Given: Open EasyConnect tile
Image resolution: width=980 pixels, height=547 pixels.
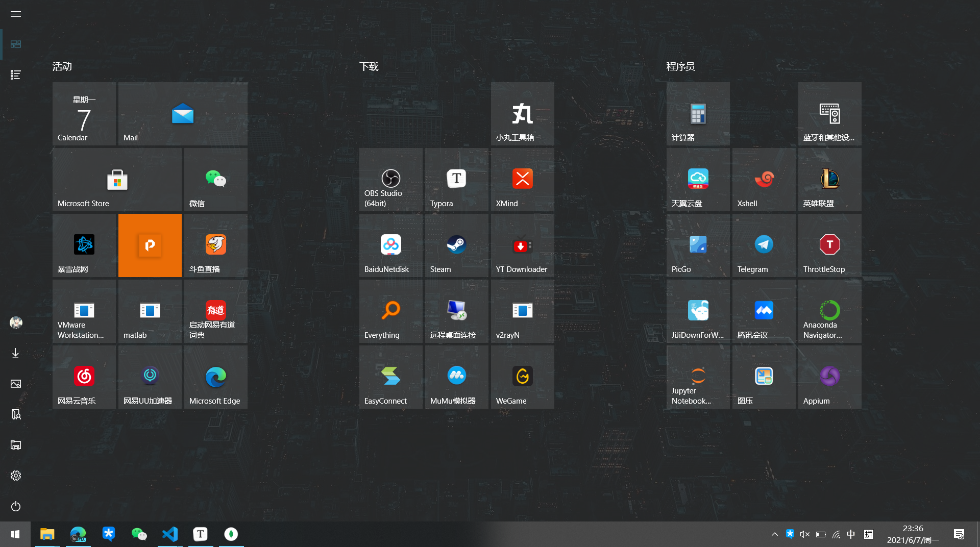Looking at the screenshot, I should [391, 377].
